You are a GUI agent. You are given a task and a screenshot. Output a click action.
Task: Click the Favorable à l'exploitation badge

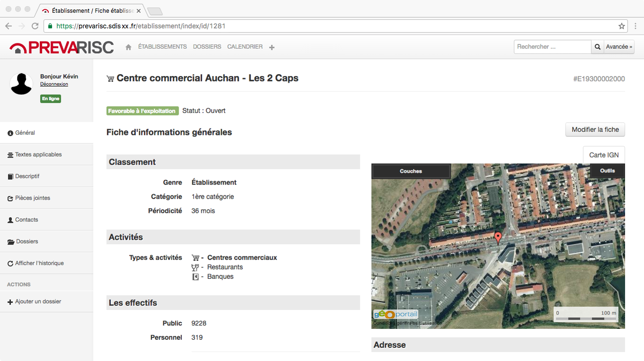coord(142,111)
